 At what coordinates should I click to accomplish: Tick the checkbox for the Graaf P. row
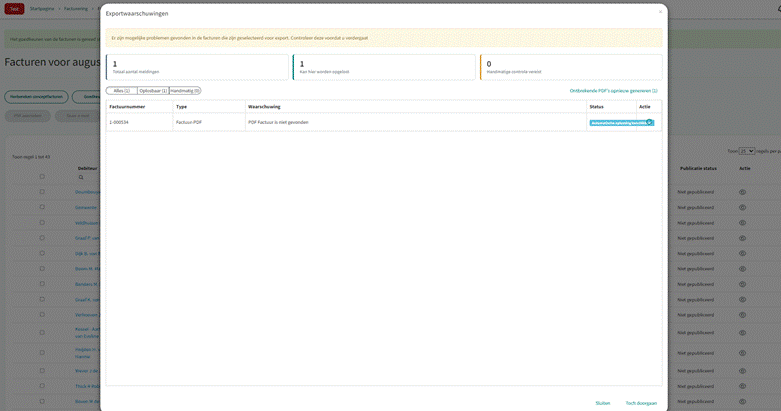(x=42, y=238)
